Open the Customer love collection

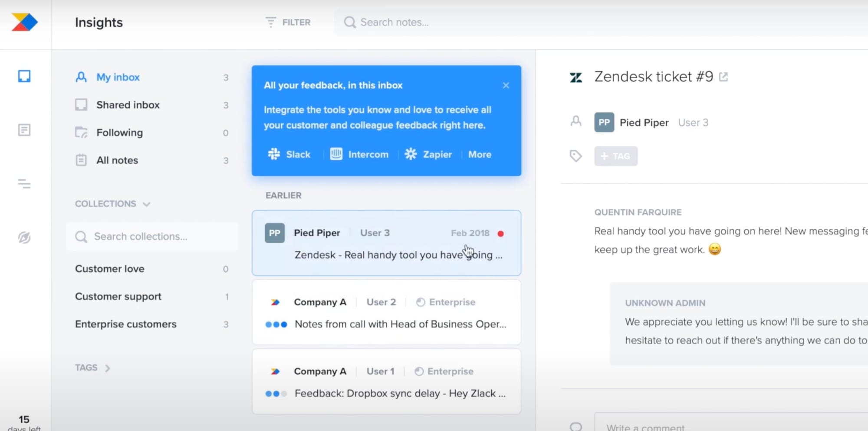[x=152, y=269]
